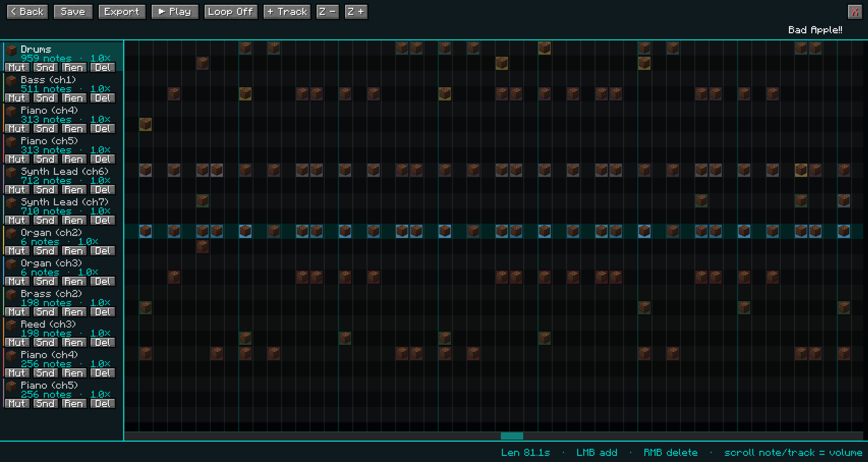Click the 313-note Piano (ch5) note block icon
Image resolution: width=868 pixels, height=462 pixels.
click(12, 142)
